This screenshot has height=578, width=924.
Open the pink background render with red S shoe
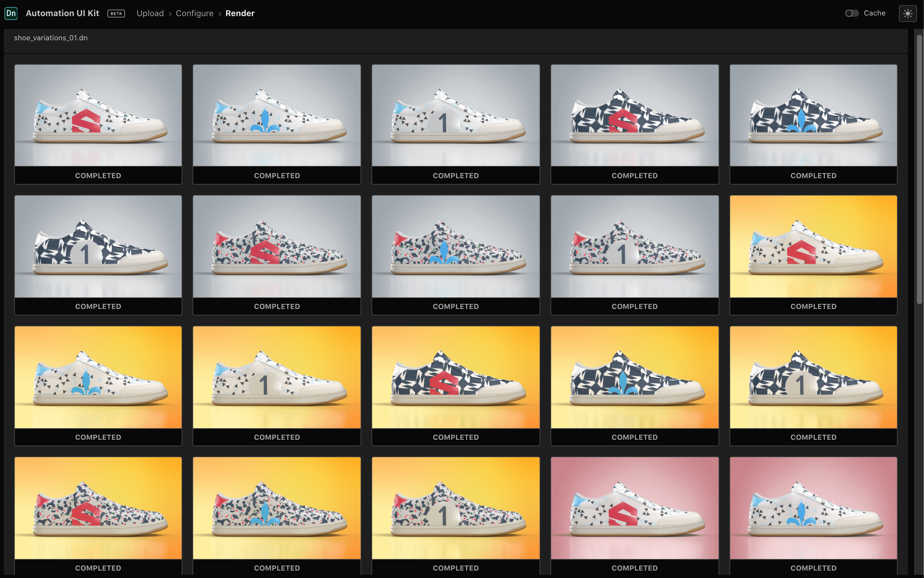(x=634, y=508)
